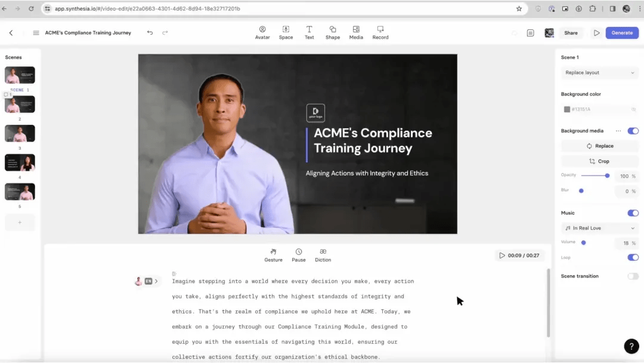The width and height of the screenshot is (644, 363).
Task: Adjust the music Volume slider handle
Action: [583, 242]
